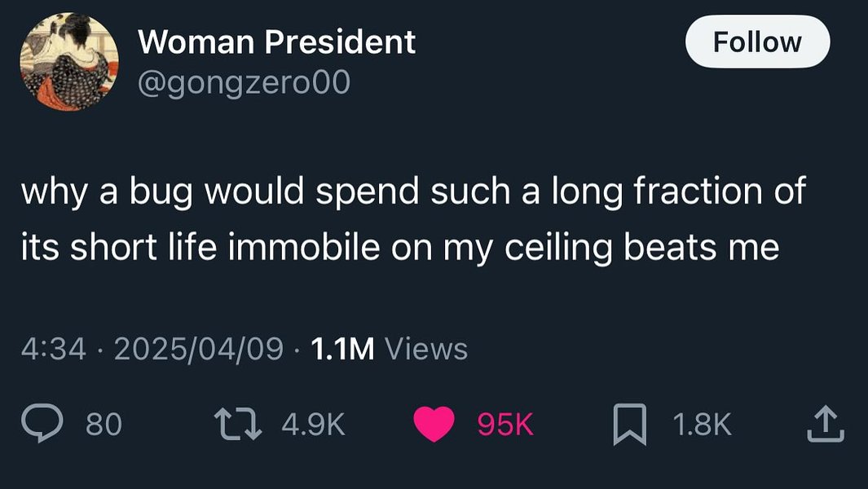Image resolution: width=868 pixels, height=489 pixels.
Task: Click the share upload arrow icon
Action: (x=825, y=424)
